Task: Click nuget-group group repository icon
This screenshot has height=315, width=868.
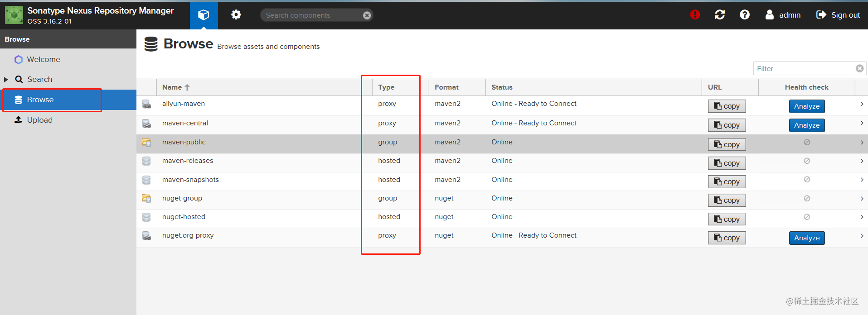Action: tap(146, 198)
